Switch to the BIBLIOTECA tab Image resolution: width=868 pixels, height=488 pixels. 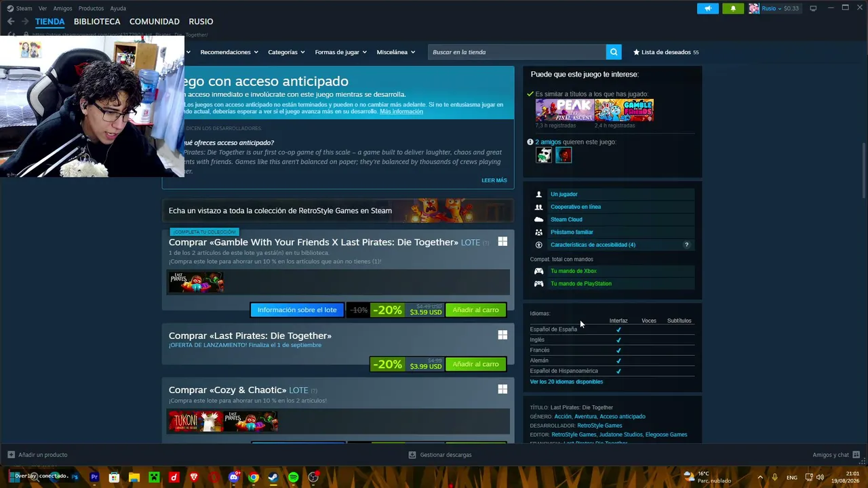97,22
